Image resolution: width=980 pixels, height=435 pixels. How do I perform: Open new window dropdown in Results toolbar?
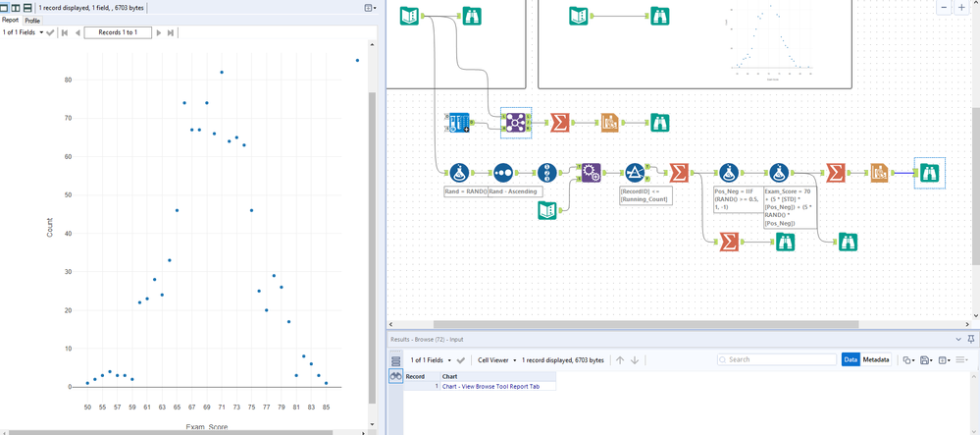coord(944,360)
